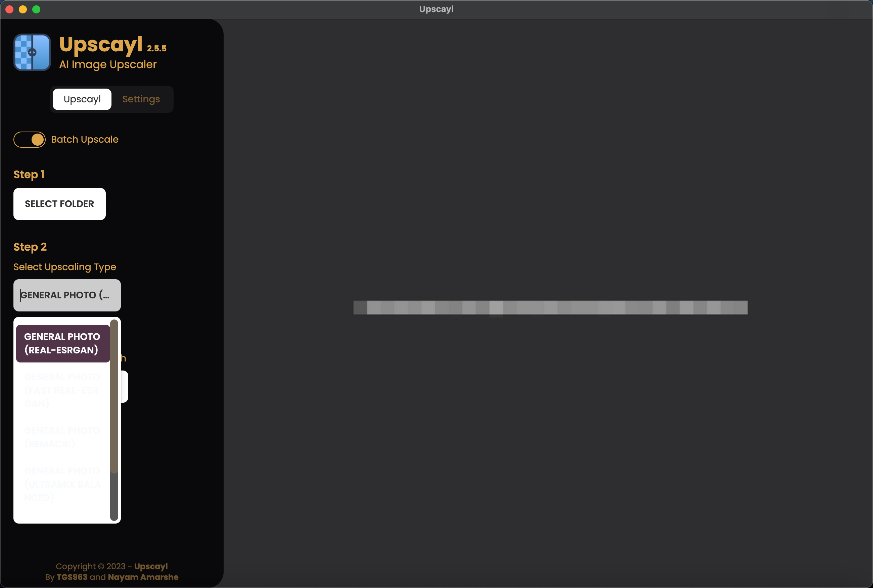Minimize the Upscayl window

pos(23,9)
